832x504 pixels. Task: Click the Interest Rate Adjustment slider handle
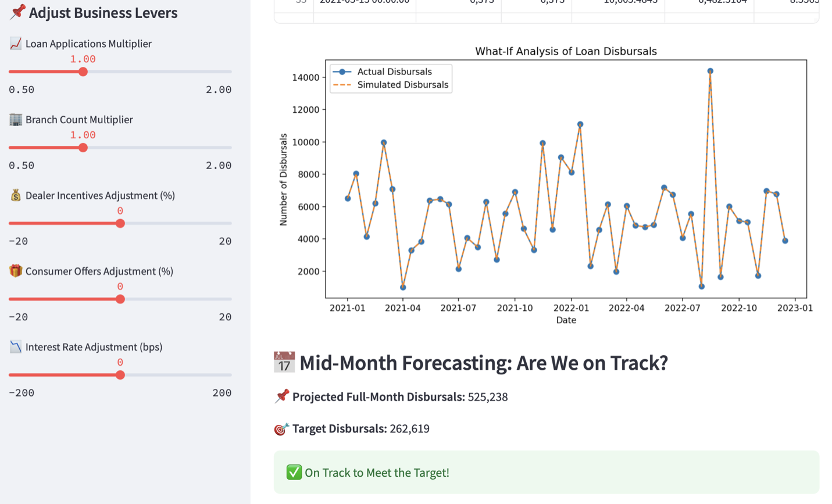pyautogui.click(x=120, y=375)
